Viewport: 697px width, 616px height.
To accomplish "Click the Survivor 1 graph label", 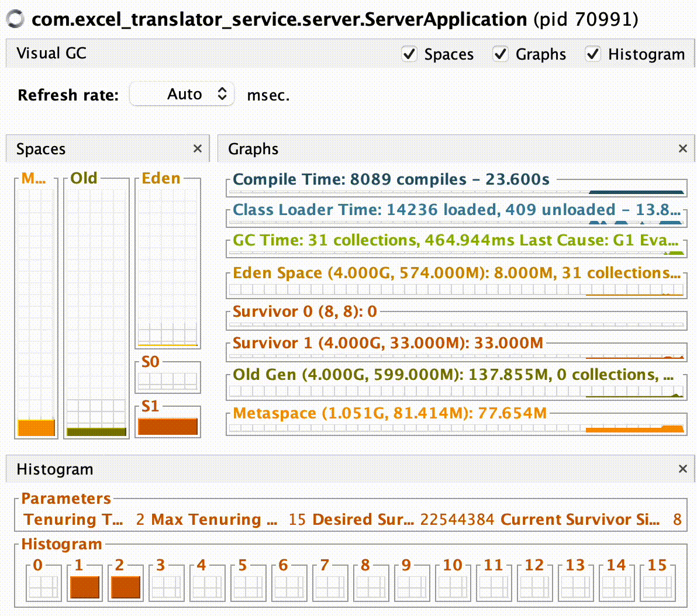I will tap(388, 342).
